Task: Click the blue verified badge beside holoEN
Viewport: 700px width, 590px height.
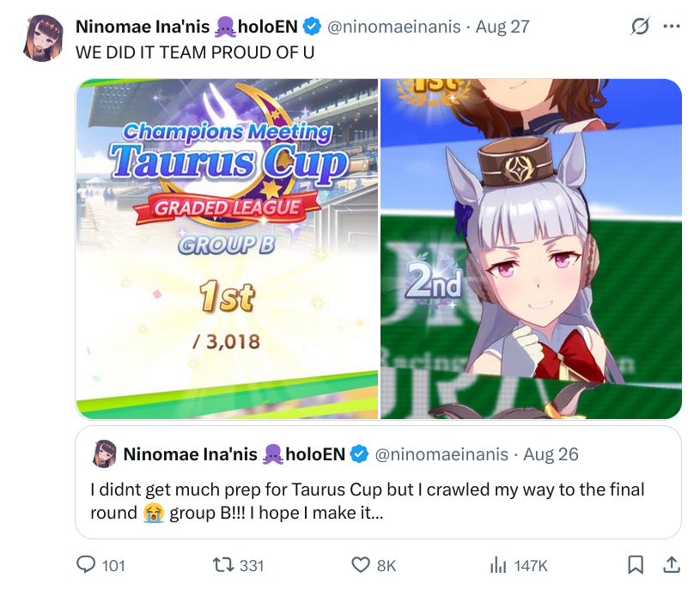Action: pos(312,27)
